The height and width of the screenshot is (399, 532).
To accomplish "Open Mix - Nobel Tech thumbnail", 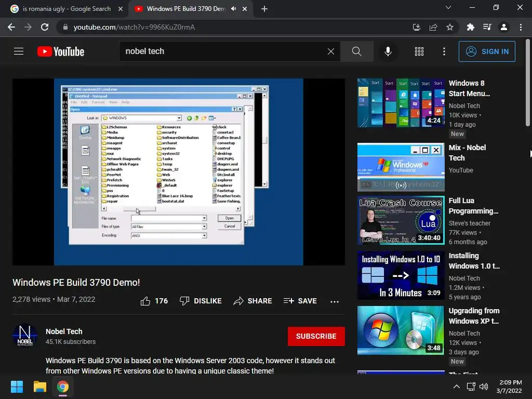I will pyautogui.click(x=401, y=167).
